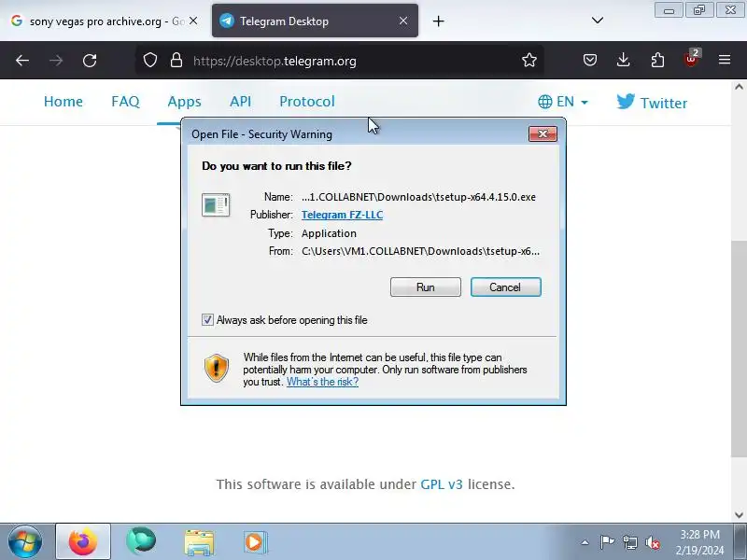The height and width of the screenshot is (560, 747).
Task: Open the Firefox downloads panel
Action: (x=623, y=60)
